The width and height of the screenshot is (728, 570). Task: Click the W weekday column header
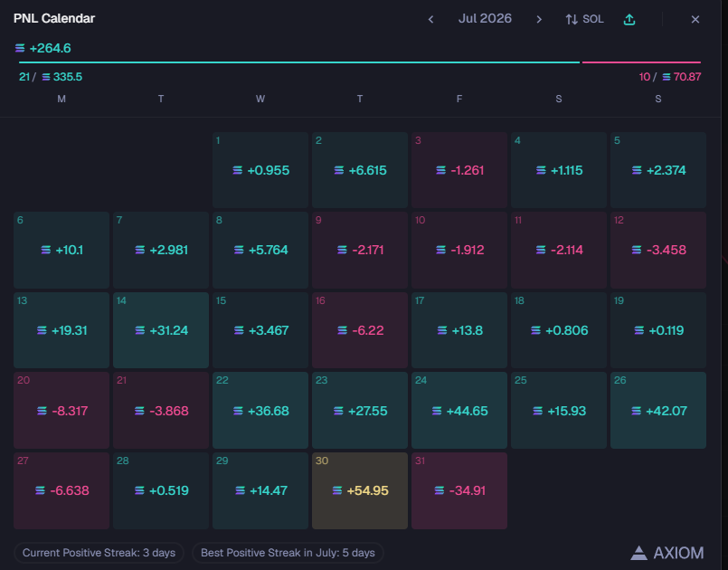click(x=260, y=99)
